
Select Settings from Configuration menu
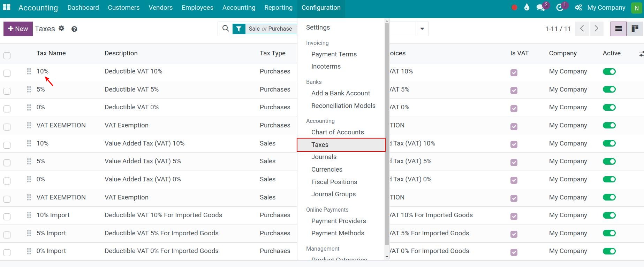[x=318, y=28]
